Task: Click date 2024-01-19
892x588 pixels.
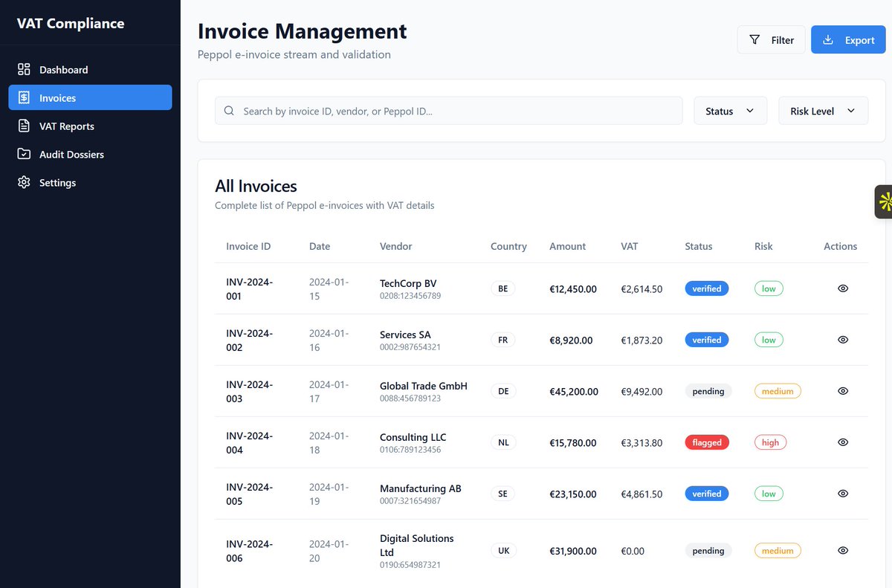Action: pyautogui.click(x=329, y=494)
